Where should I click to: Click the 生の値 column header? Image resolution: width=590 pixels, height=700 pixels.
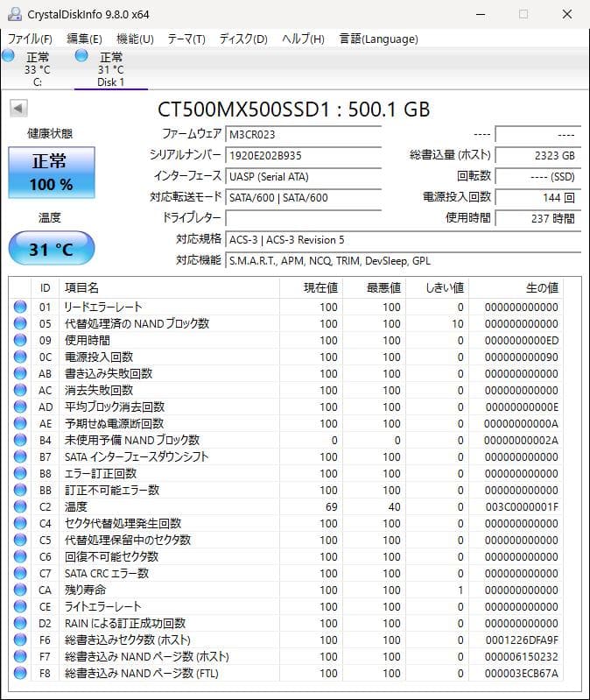[516, 288]
